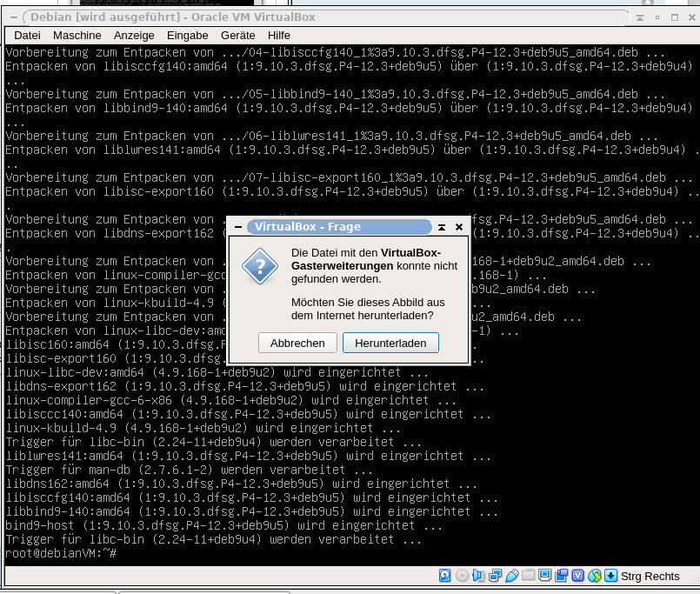Click the 'Trigger für man-db' line
700x594 pixels.
[x=189, y=470]
